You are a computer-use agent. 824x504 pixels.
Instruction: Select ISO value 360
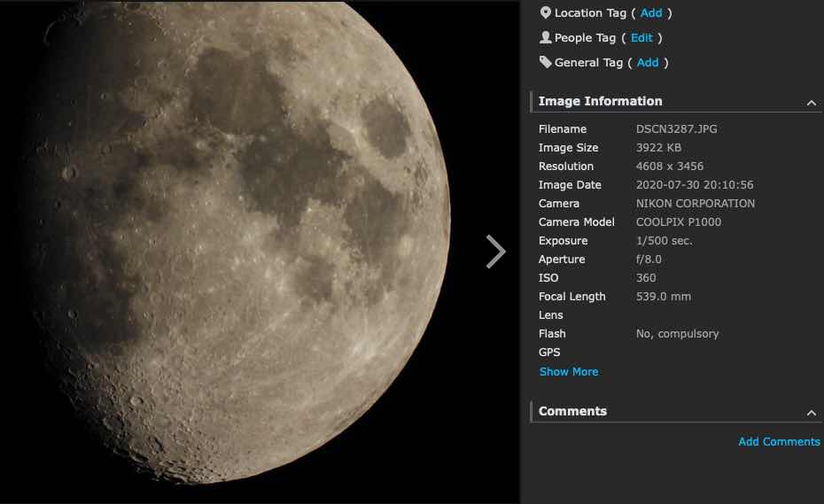click(x=646, y=277)
